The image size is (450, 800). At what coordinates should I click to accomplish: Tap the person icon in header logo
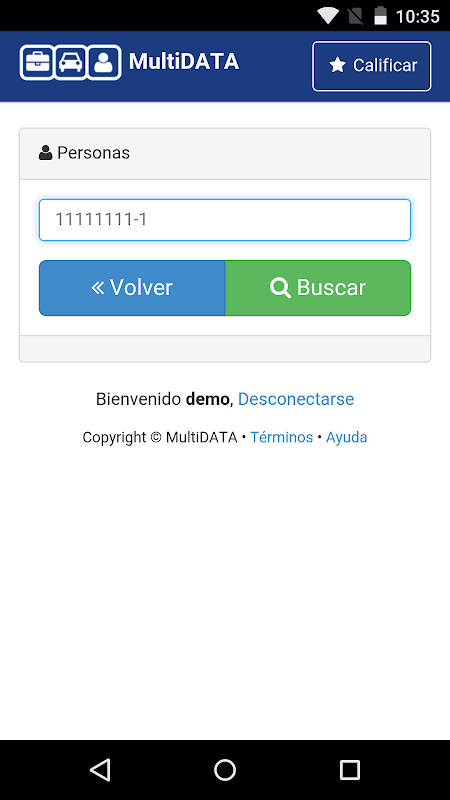[104, 62]
